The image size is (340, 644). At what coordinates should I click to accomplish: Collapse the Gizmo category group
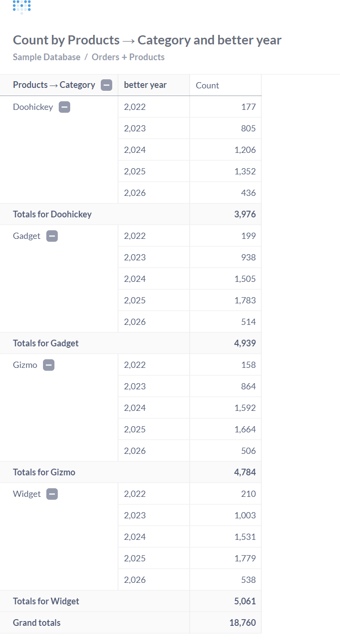[48, 365]
